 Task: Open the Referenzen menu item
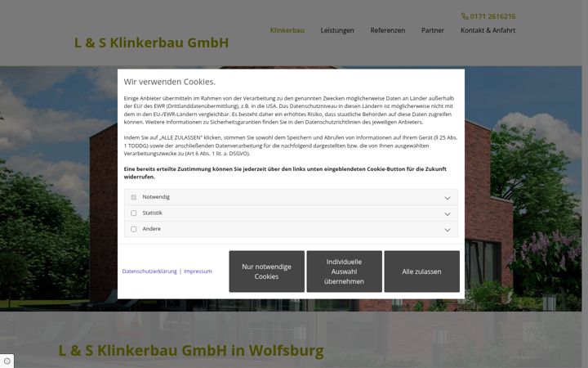click(x=388, y=30)
